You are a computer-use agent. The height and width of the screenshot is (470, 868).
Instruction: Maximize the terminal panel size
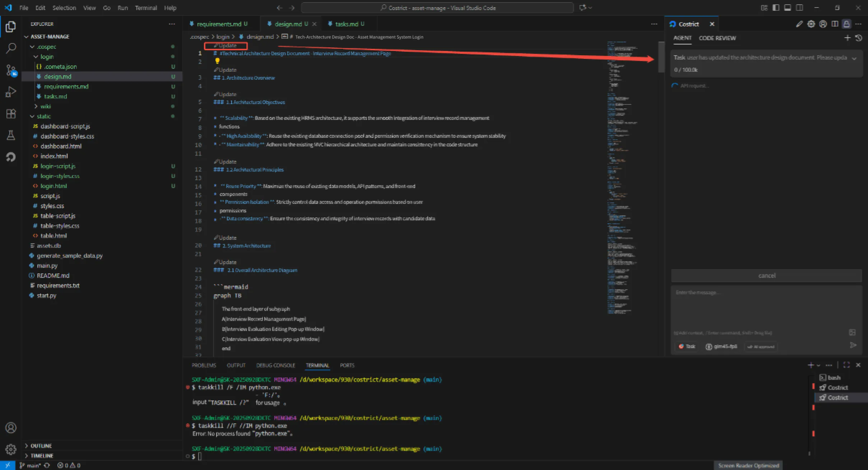click(846, 365)
